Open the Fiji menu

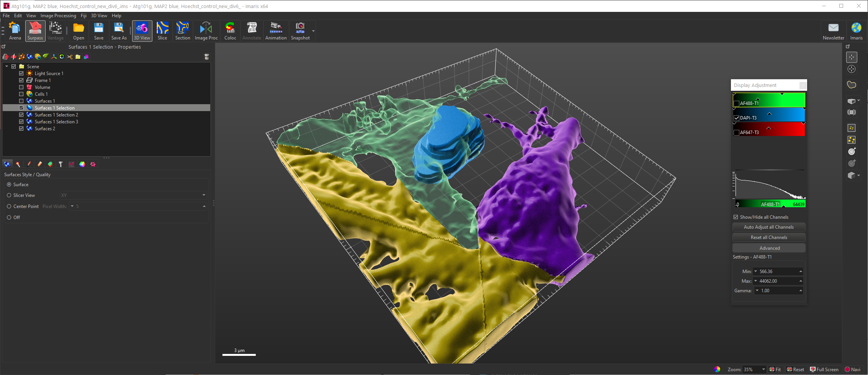(83, 16)
